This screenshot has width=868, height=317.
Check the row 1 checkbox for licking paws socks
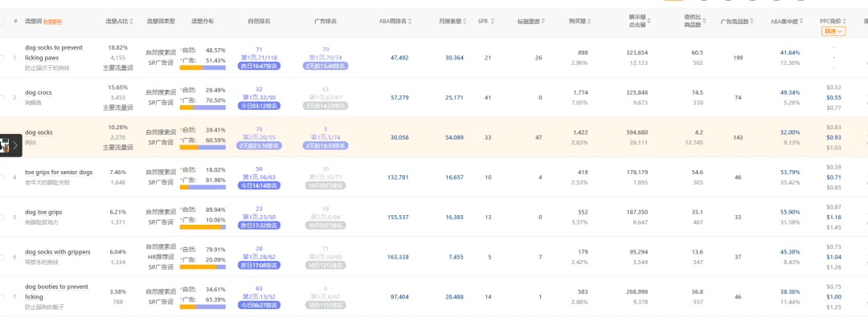[x=2, y=58]
